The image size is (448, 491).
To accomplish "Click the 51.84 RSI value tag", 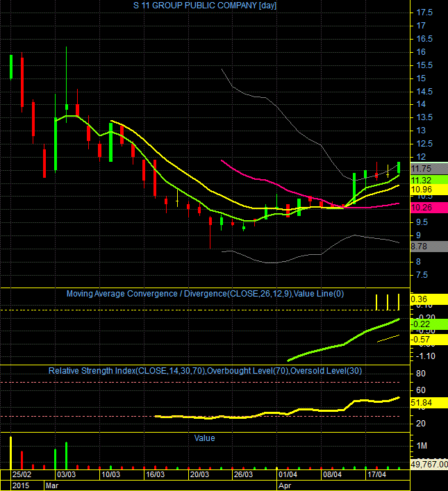I will tap(429, 403).
